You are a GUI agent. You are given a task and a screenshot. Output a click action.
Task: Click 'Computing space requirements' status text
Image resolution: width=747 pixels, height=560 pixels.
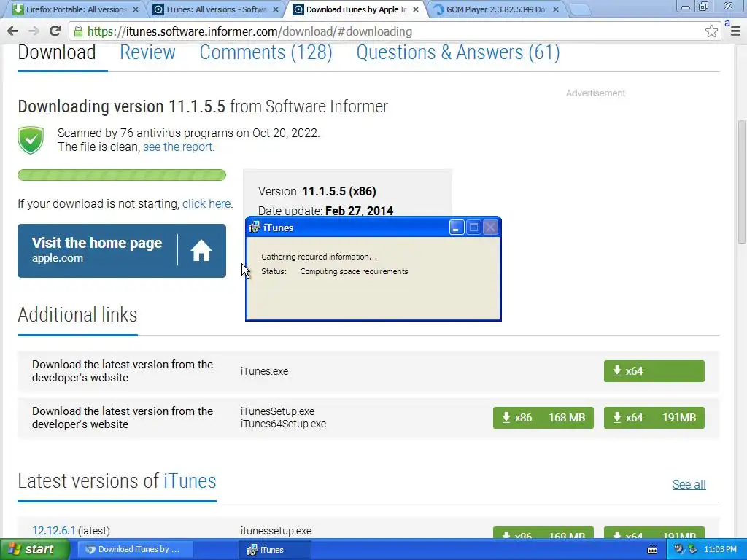354,271
